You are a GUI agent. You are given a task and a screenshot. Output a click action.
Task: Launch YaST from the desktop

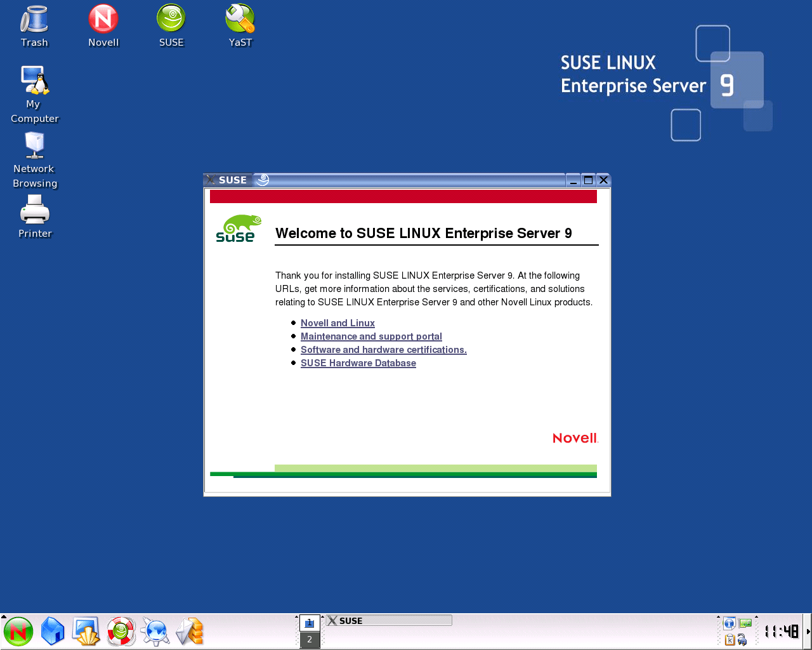240,26
